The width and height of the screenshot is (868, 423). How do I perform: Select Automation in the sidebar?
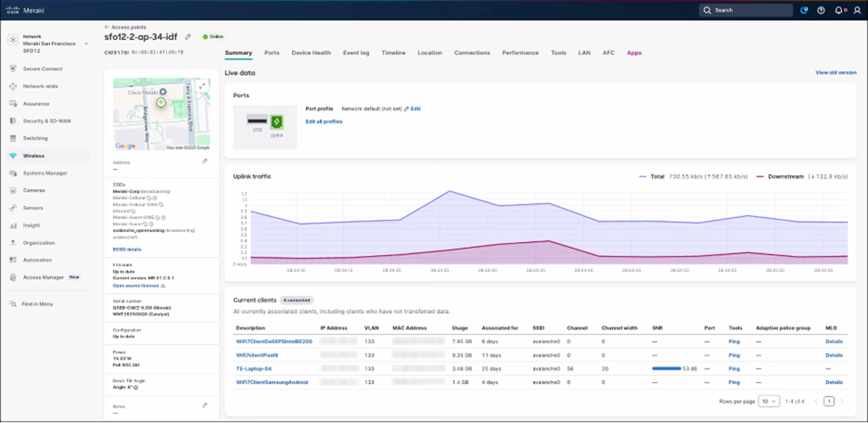tap(37, 260)
